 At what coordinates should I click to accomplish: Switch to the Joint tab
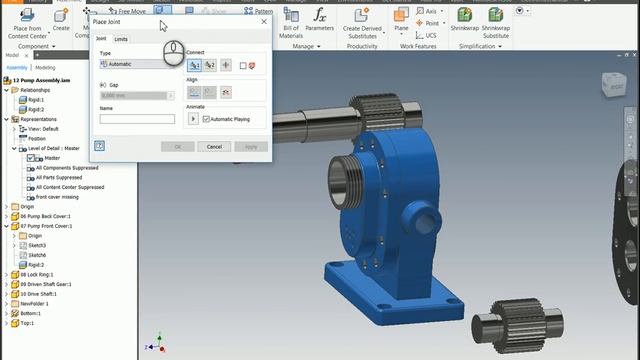tap(101, 39)
